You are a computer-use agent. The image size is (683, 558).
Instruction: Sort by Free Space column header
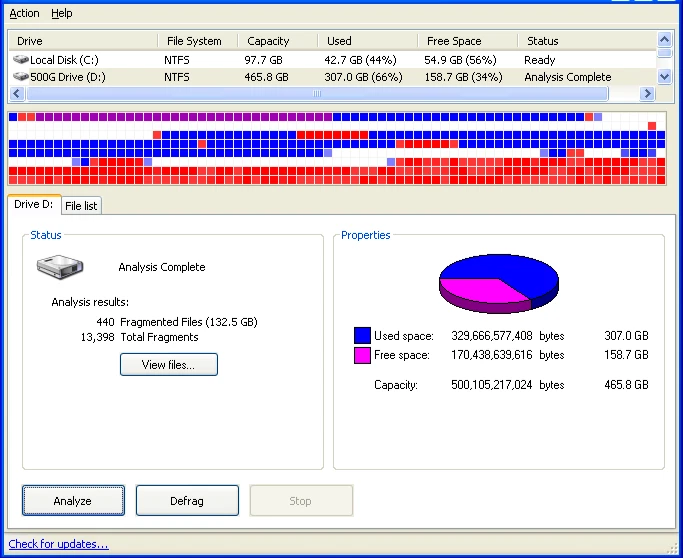pyautogui.click(x=467, y=41)
